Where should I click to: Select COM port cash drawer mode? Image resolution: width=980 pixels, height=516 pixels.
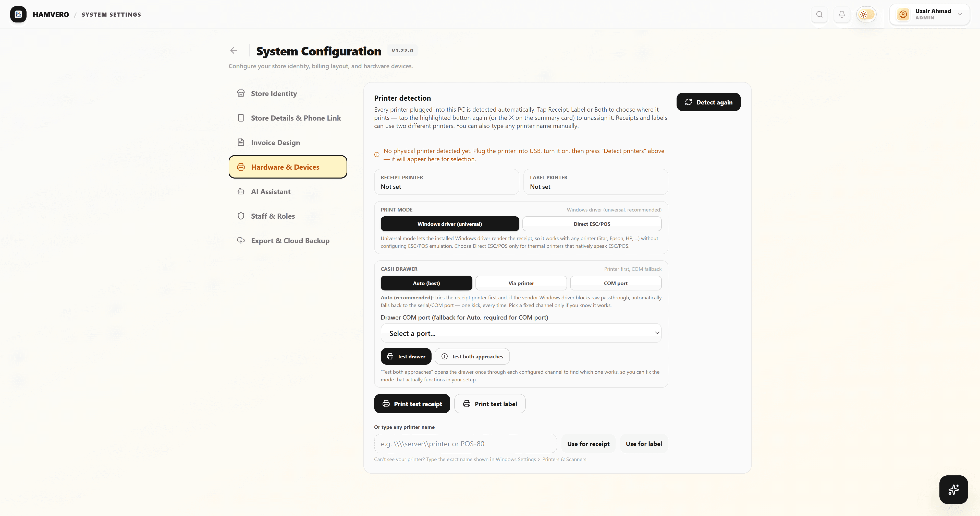pyautogui.click(x=616, y=283)
